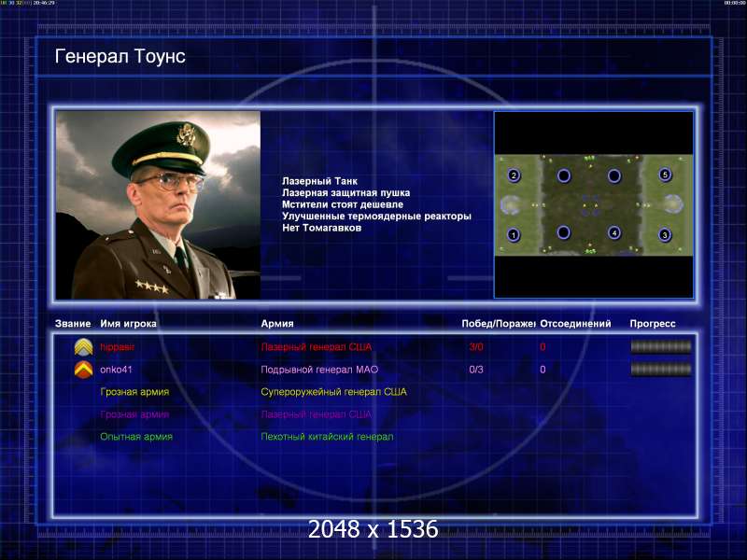The image size is (747, 560).
Task: Click the gold rank badge of the red player
Action: (x=83, y=347)
